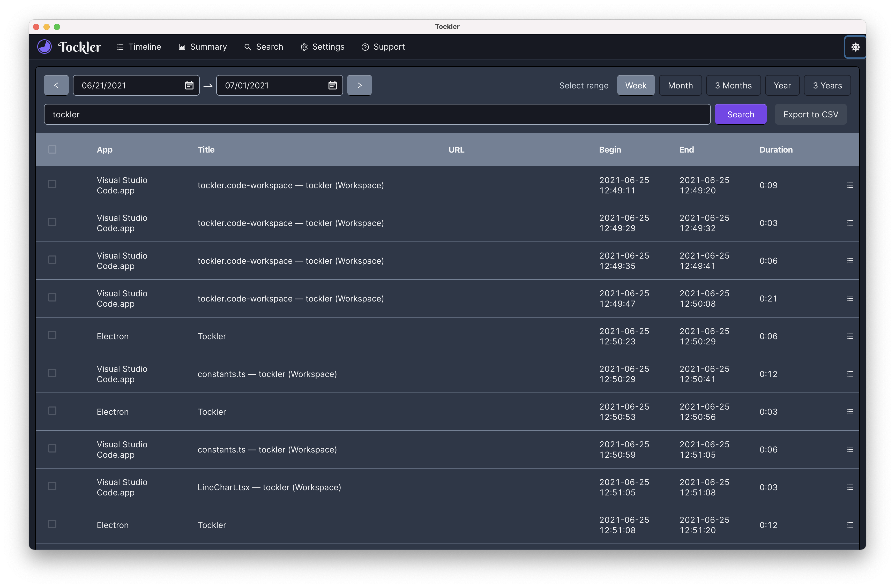The width and height of the screenshot is (895, 588).
Task: Advance to next date range arrow
Action: (x=359, y=85)
